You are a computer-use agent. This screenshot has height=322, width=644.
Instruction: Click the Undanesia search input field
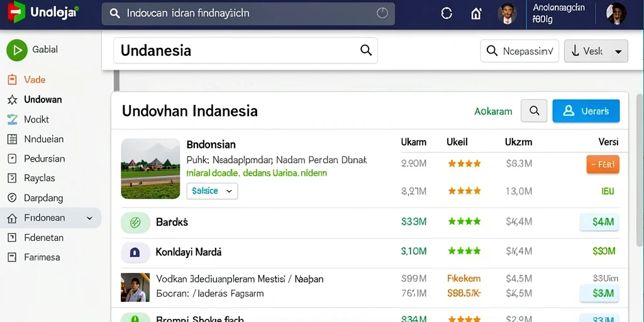[245, 50]
